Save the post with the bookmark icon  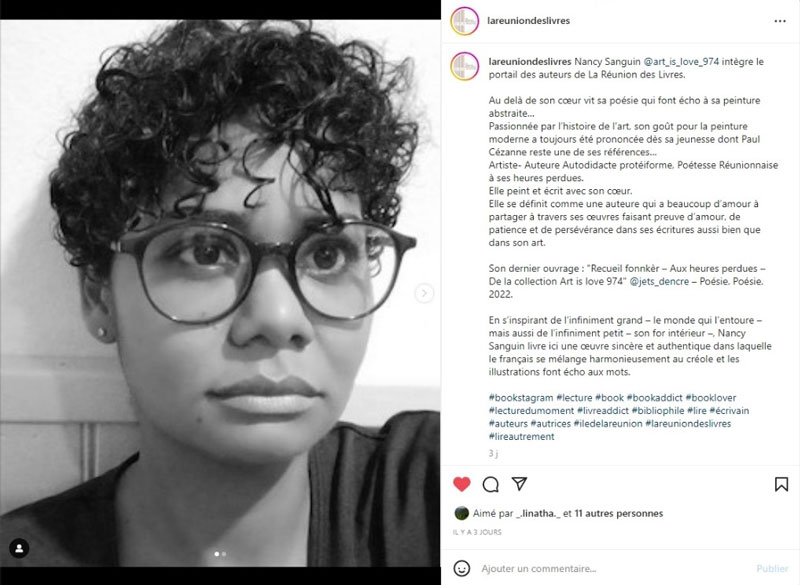781,484
